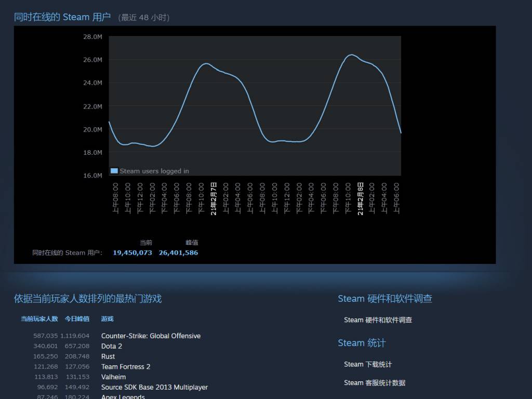Open the Dota 2 game link

(x=111, y=346)
